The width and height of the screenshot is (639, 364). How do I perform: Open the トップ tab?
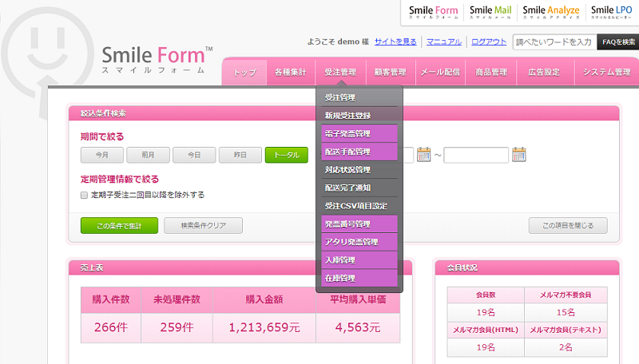244,73
